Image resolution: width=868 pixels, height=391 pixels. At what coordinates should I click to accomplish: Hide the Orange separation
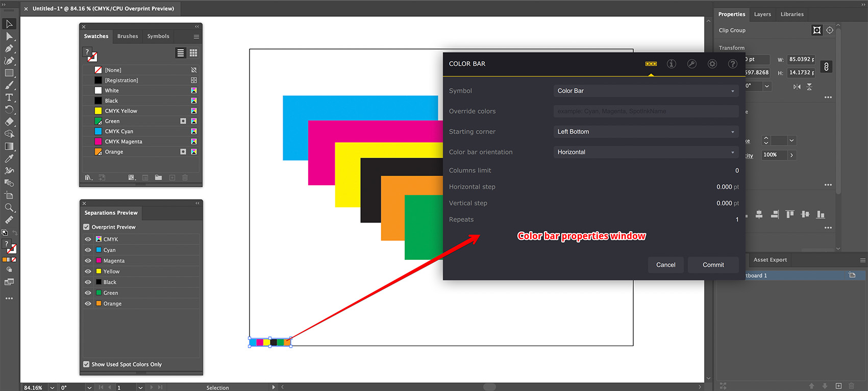point(88,304)
